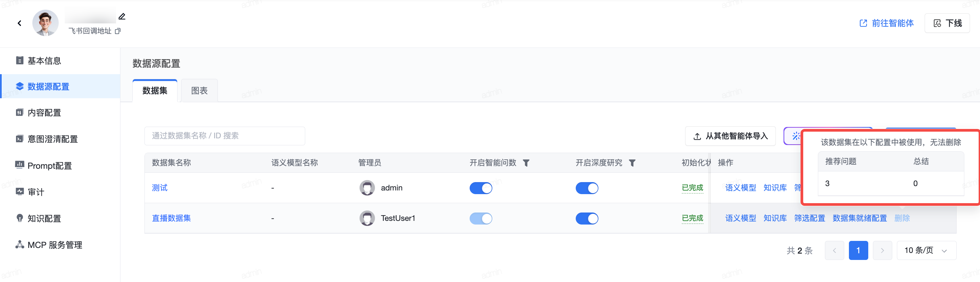Screen dimensions: 980x282
Task: Switch to the 图表 tab
Action: (199, 91)
